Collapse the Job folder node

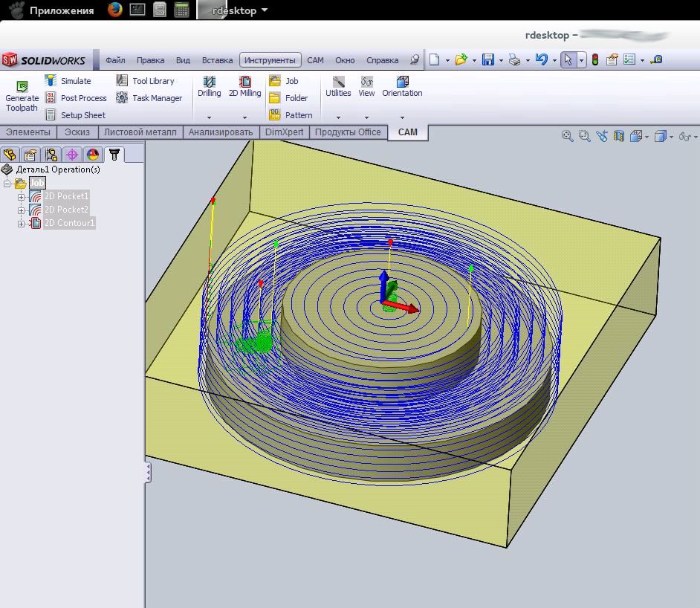pos(7,184)
